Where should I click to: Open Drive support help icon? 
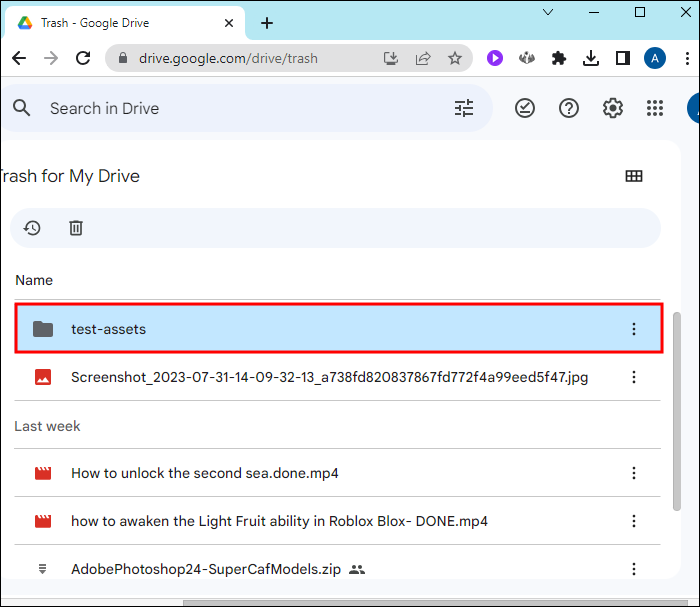[569, 108]
